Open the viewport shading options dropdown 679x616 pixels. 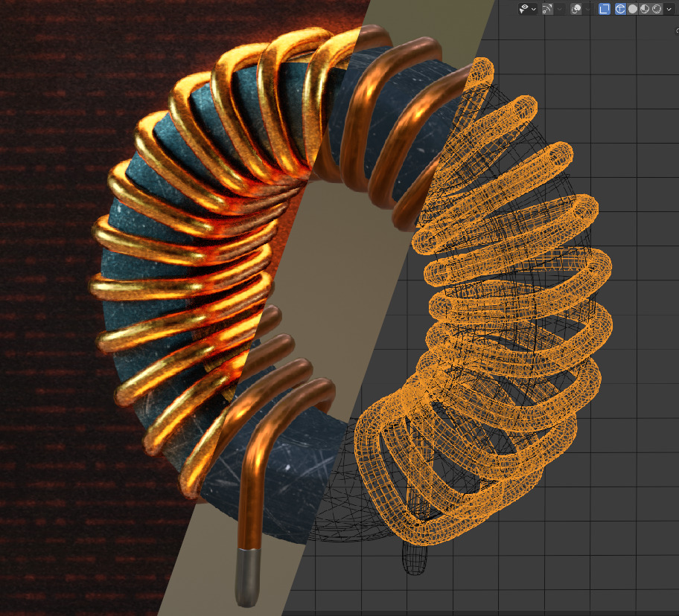(x=669, y=9)
